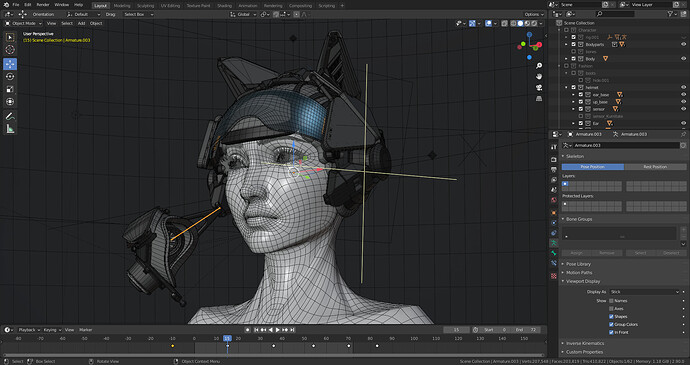
Task: Uncheck the In Front checkbox
Action: point(611,332)
